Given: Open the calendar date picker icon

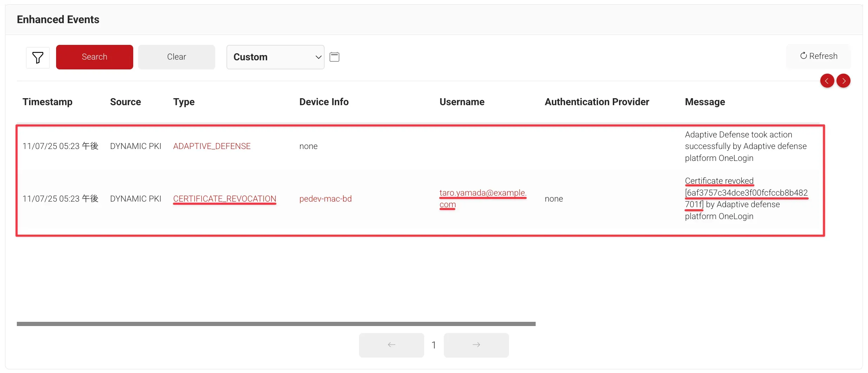Looking at the screenshot, I should tap(334, 57).
